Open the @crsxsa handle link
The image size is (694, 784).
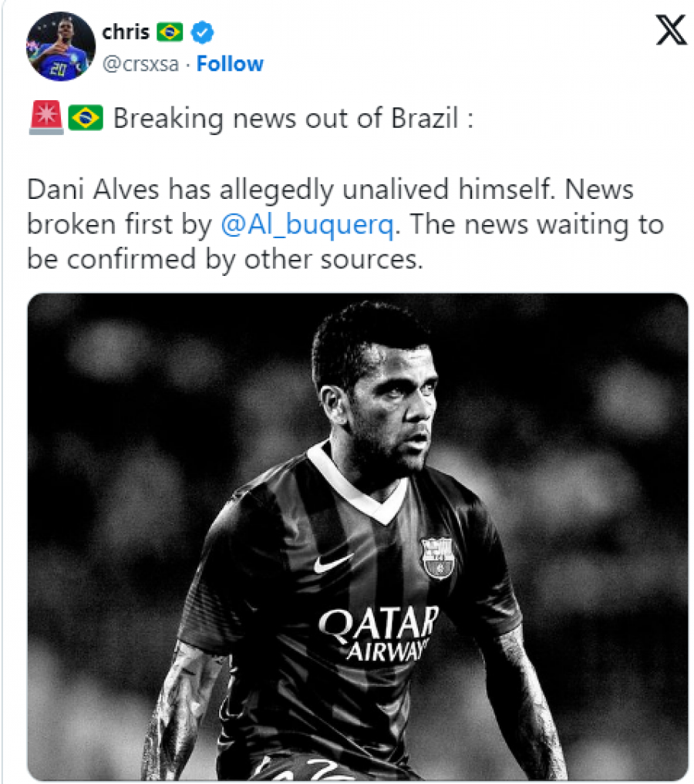coord(140,64)
